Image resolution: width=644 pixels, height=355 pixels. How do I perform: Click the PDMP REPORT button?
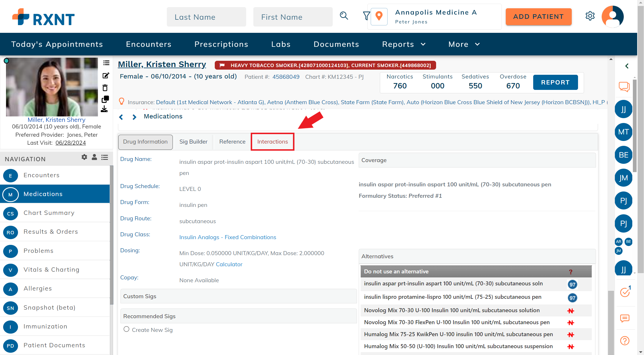click(x=555, y=82)
